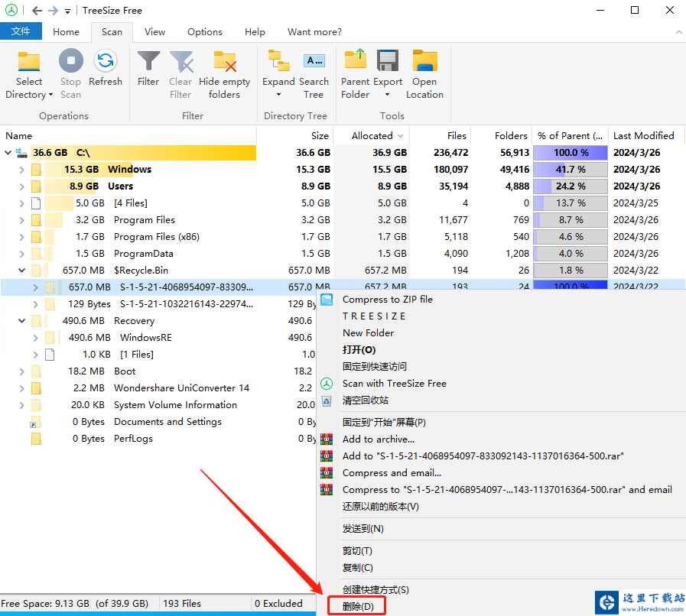The image size is (686, 616).
Task: Click the TreeSize app logo icon
Action: click(11, 10)
